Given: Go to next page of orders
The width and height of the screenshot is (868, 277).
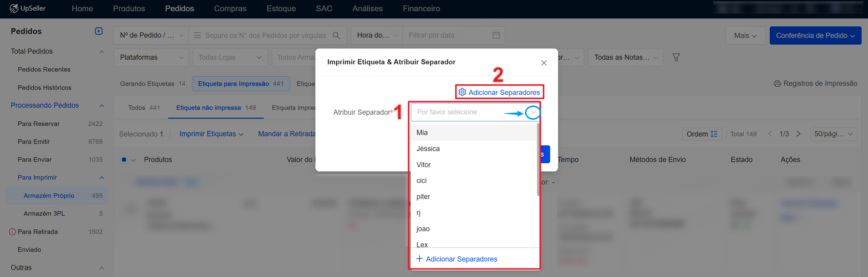Looking at the screenshot, I should [798, 134].
